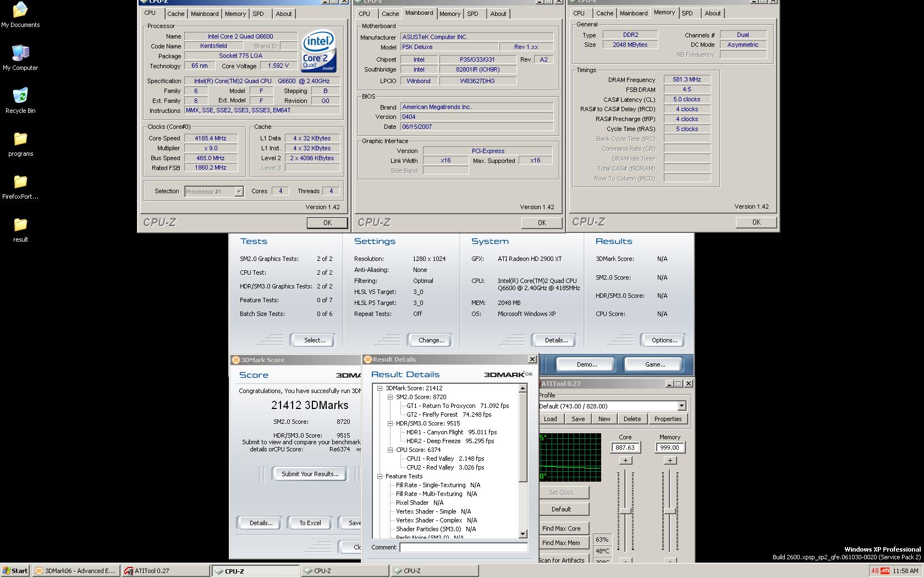Image resolution: width=924 pixels, height=578 pixels.
Task: Collapse the HDR/SM3.0 Score tree node
Action: pos(390,423)
